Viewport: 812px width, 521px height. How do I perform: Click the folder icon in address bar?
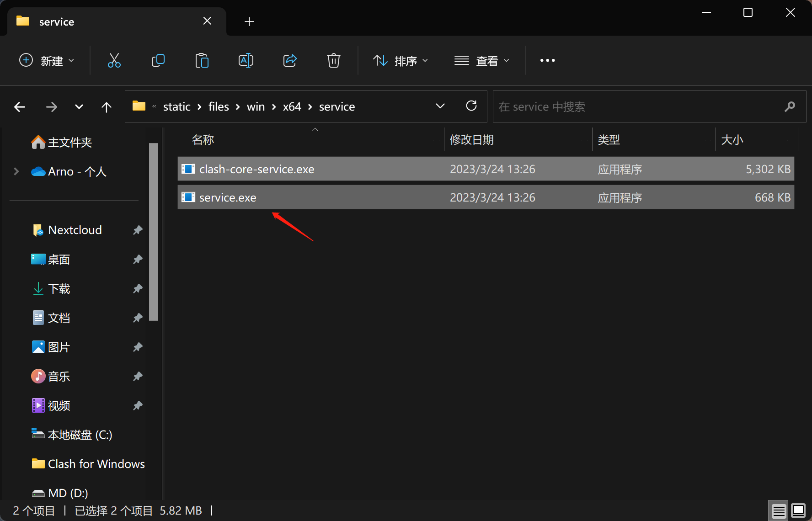click(x=139, y=106)
